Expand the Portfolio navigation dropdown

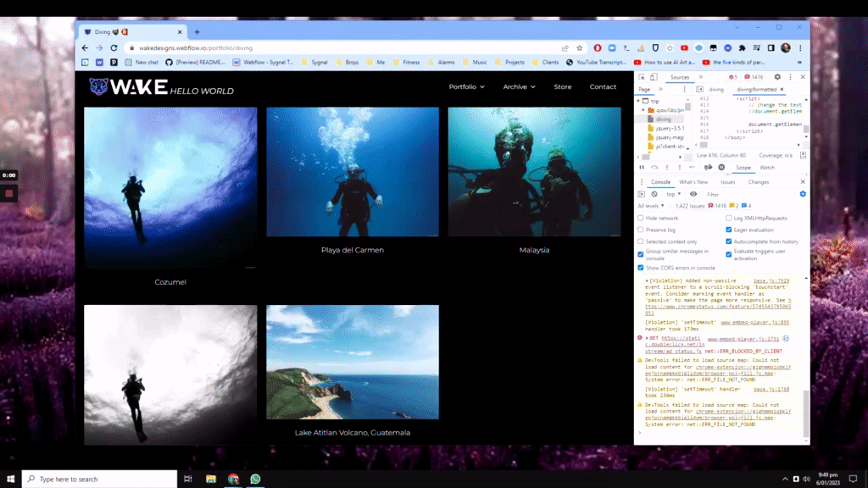[x=467, y=87]
